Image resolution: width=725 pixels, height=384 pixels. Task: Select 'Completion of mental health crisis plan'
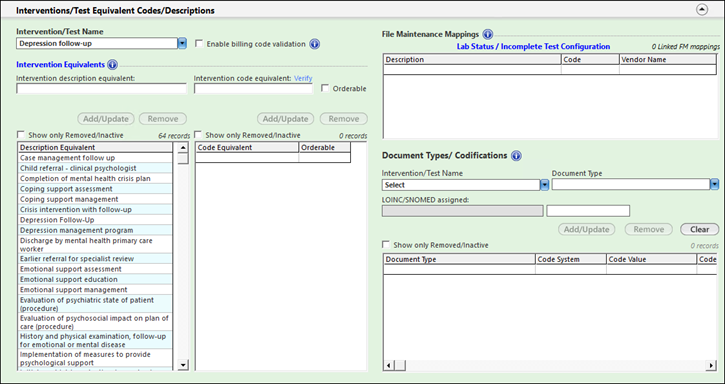click(95, 179)
